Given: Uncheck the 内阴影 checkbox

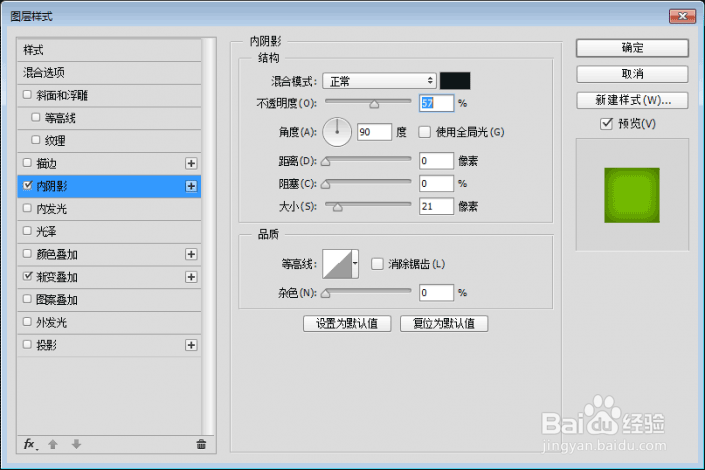Looking at the screenshot, I should [x=27, y=185].
